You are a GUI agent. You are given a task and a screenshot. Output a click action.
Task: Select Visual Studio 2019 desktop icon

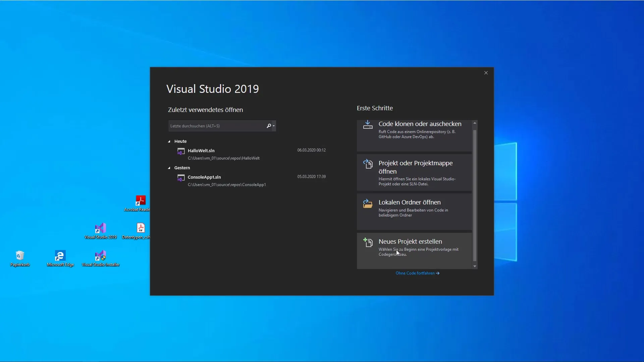click(x=100, y=231)
